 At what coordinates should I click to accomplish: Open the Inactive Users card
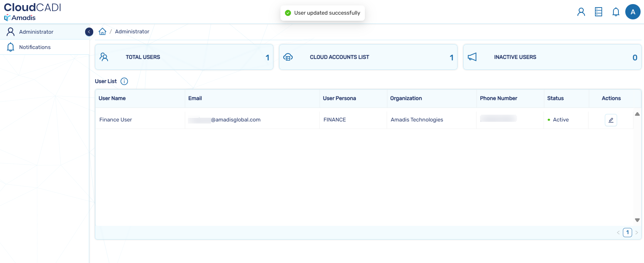click(x=552, y=57)
